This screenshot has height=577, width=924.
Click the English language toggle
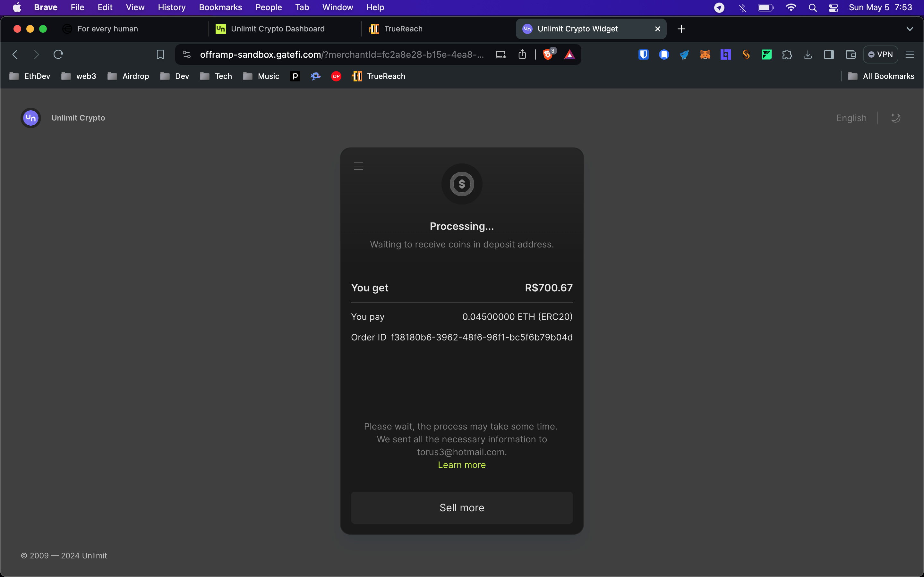(x=852, y=118)
